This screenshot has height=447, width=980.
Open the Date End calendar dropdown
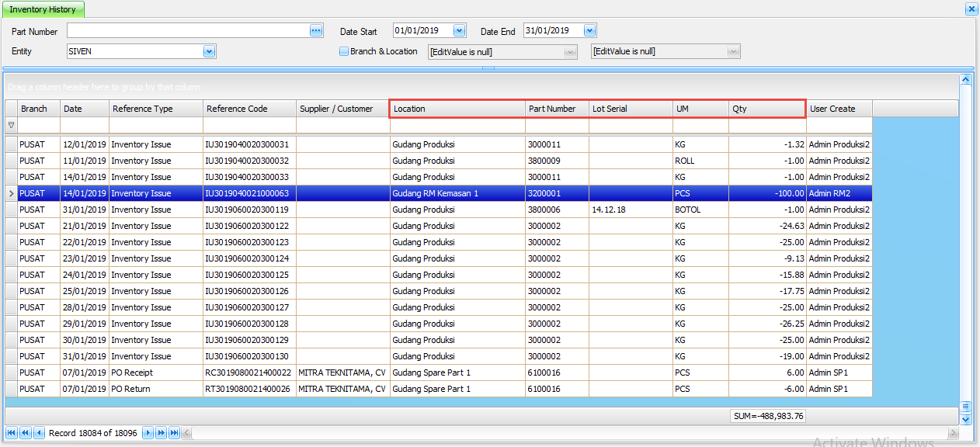click(x=589, y=30)
